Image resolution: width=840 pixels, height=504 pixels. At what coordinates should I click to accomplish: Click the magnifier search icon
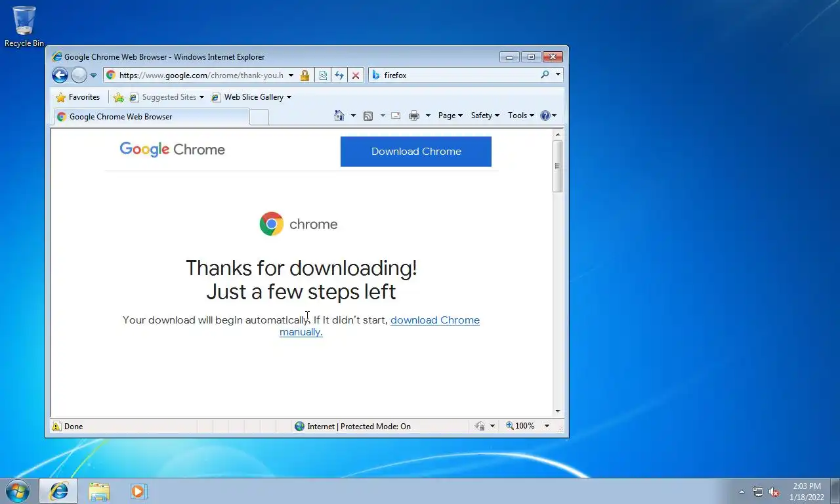pyautogui.click(x=545, y=75)
